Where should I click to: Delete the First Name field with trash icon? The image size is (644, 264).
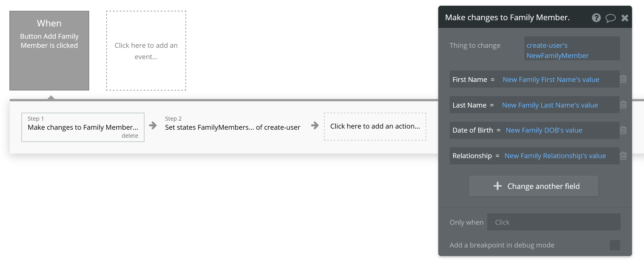pyautogui.click(x=623, y=79)
